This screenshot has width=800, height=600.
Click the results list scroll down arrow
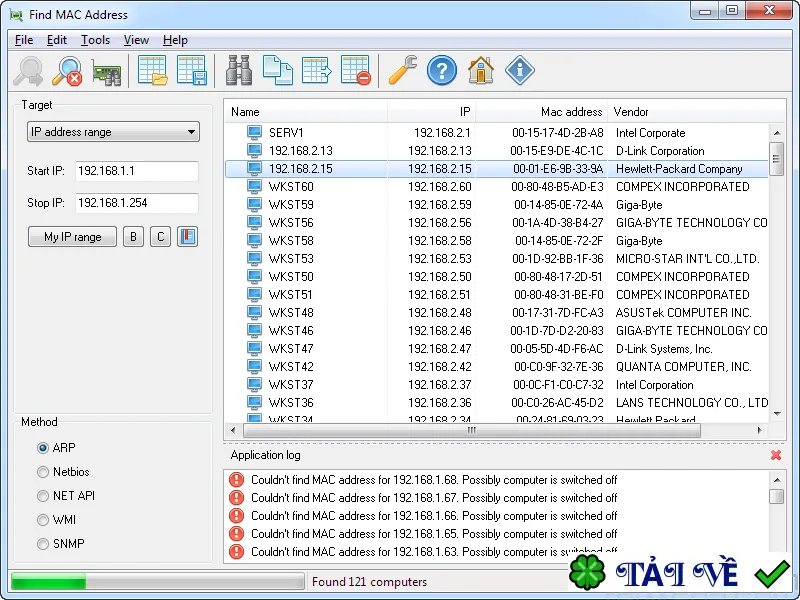click(x=777, y=414)
